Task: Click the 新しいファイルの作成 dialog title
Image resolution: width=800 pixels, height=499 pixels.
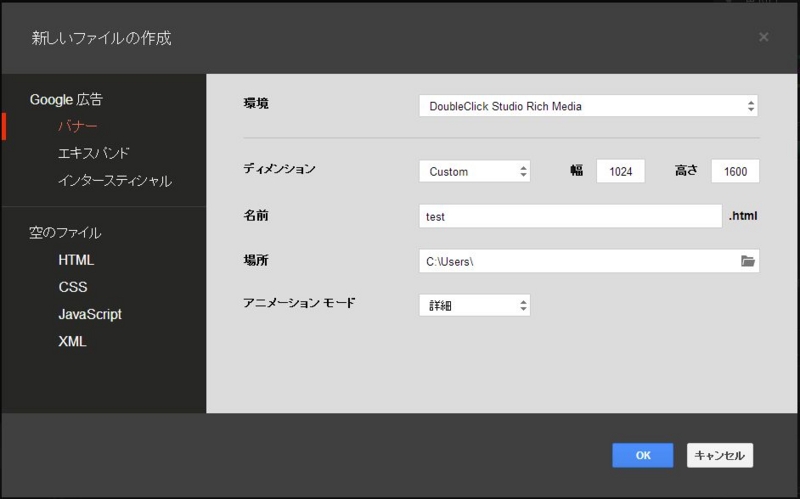Action: pos(102,38)
